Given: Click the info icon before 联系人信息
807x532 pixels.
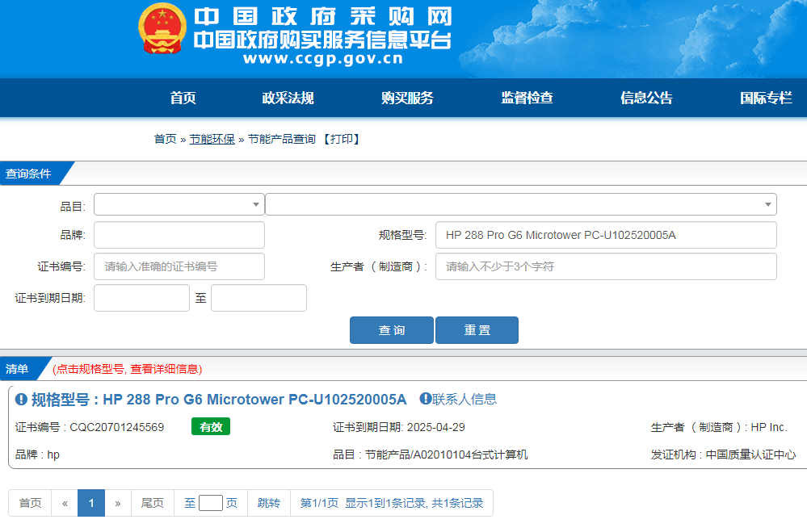Looking at the screenshot, I should click(426, 399).
